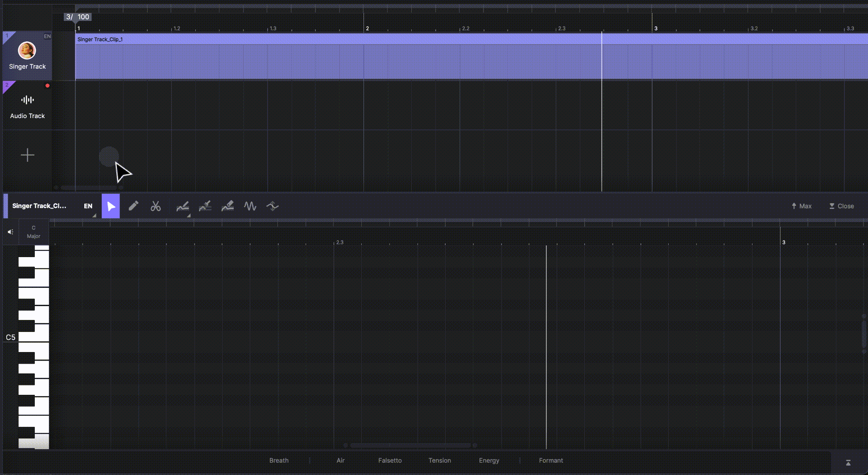Viewport: 868px width, 475px height.
Task: Open the Formant parameter tab
Action: [551, 460]
